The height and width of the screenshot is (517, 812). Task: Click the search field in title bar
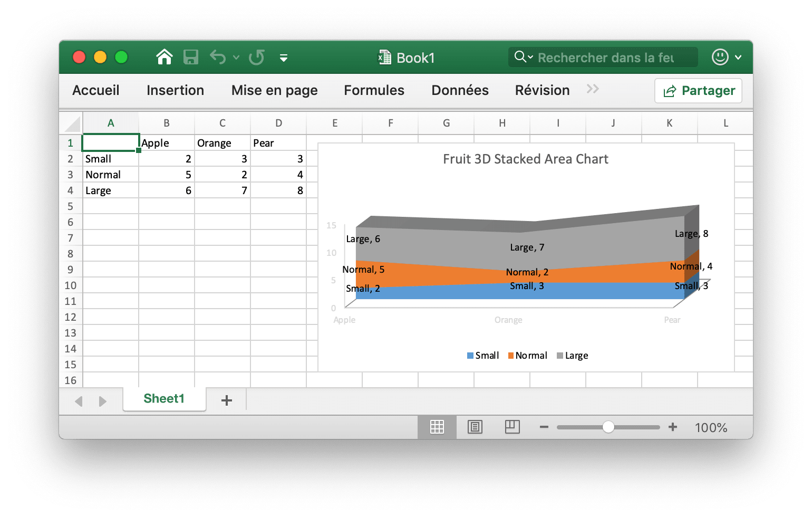606,58
